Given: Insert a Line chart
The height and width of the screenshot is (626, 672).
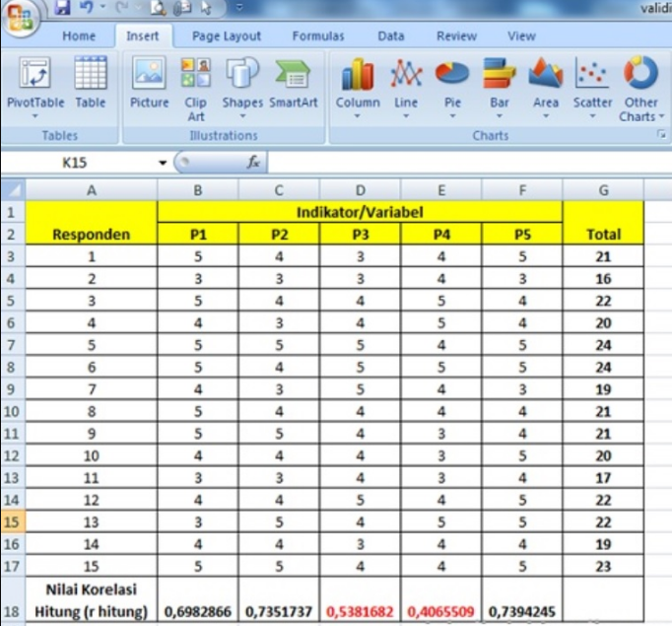Looking at the screenshot, I should 406,83.
